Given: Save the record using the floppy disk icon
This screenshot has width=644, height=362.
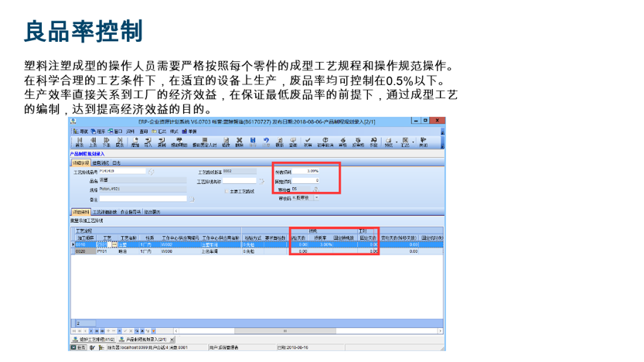Looking at the screenshot, I should (253, 142).
